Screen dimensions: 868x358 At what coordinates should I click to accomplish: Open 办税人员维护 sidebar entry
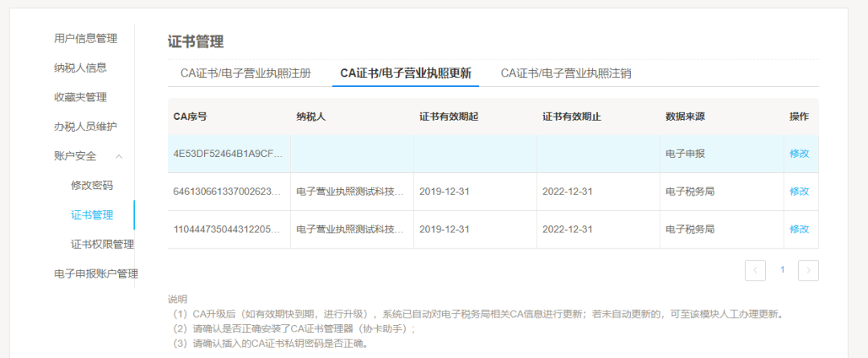[x=85, y=127]
